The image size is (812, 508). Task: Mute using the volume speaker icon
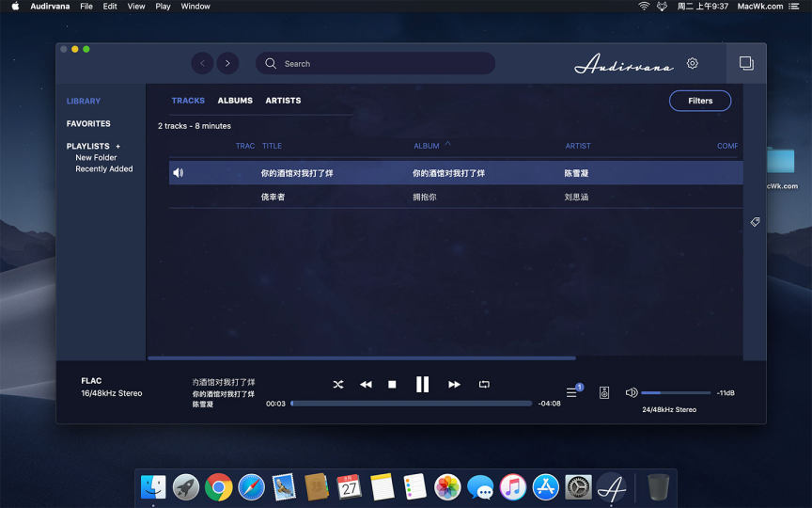(x=632, y=392)
